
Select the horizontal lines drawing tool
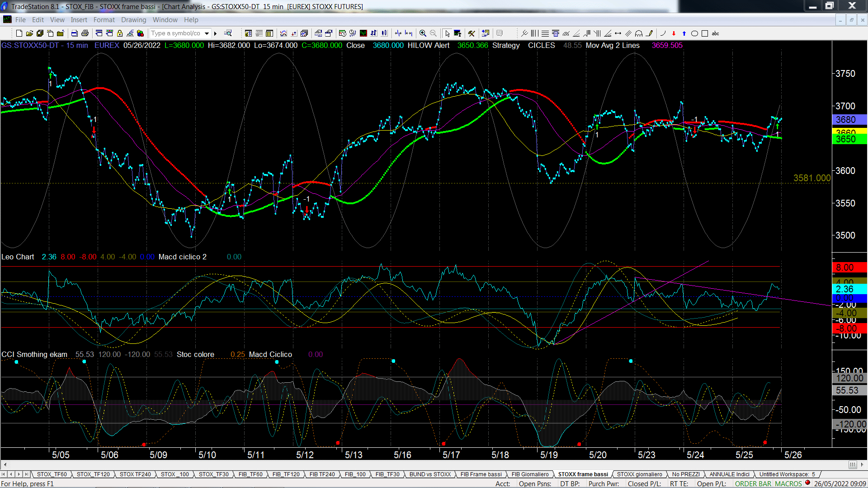click(545, 33)
